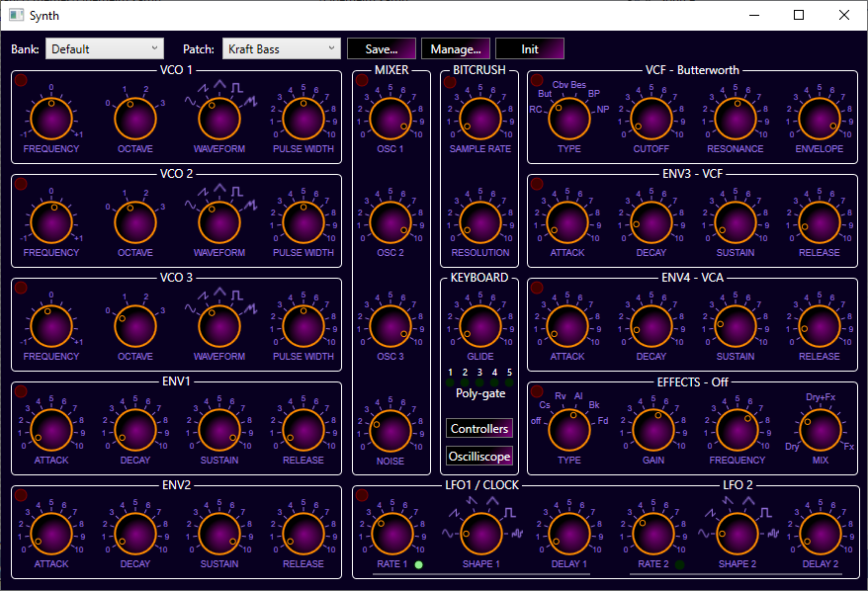Select the SHAPE 1 triangle wave icon
This screenshot has width=868, height=591.
pyautogui.click(x=492, y=501)
